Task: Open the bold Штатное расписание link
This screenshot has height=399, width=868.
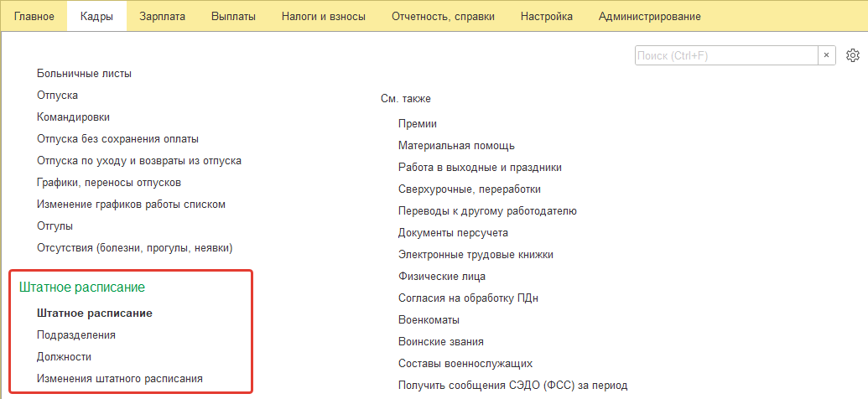Action: coord(94,313)
